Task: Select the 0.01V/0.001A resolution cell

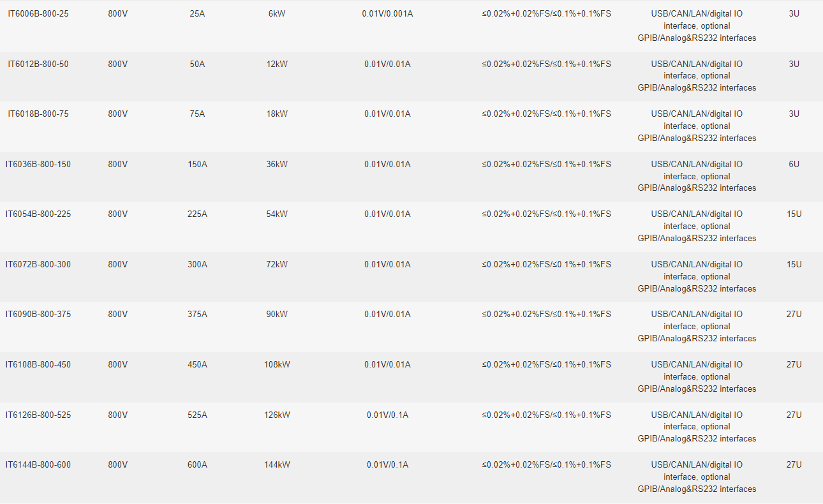Action: click(x=387, y=13)
